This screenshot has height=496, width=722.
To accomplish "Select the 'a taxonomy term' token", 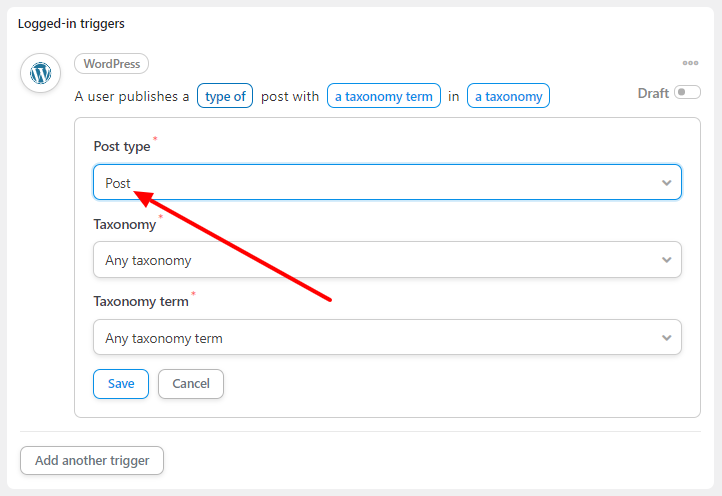I will click(384, 96).
